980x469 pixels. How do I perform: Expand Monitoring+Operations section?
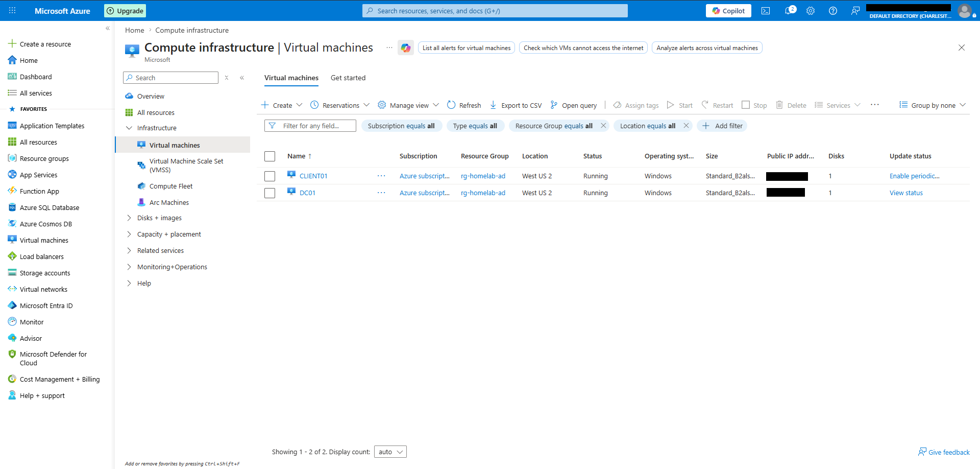click(x=129, y=267)
